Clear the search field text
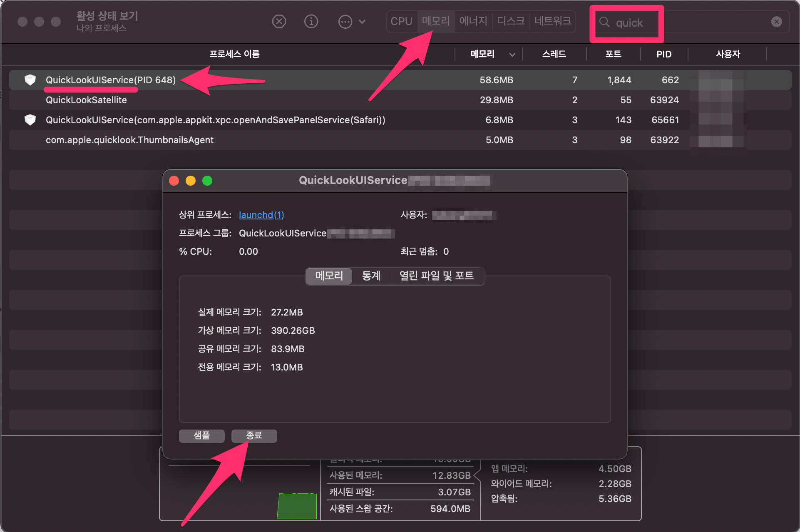Screen dimensions: 800x532 776,22
